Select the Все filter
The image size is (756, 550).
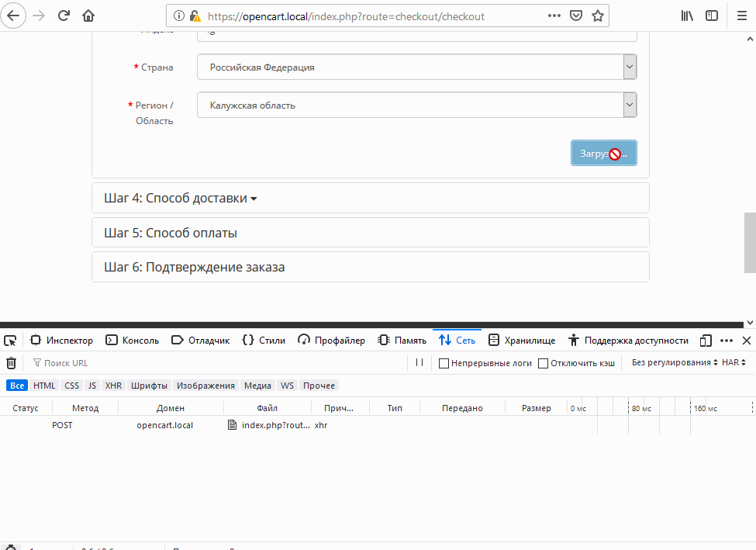point(17,386)
